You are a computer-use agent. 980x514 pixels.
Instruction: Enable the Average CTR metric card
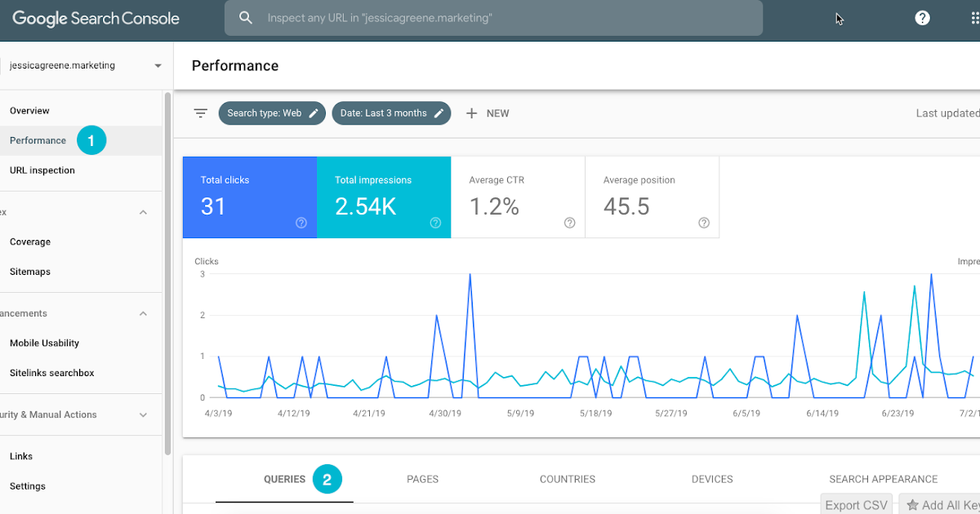coord(518,197)
